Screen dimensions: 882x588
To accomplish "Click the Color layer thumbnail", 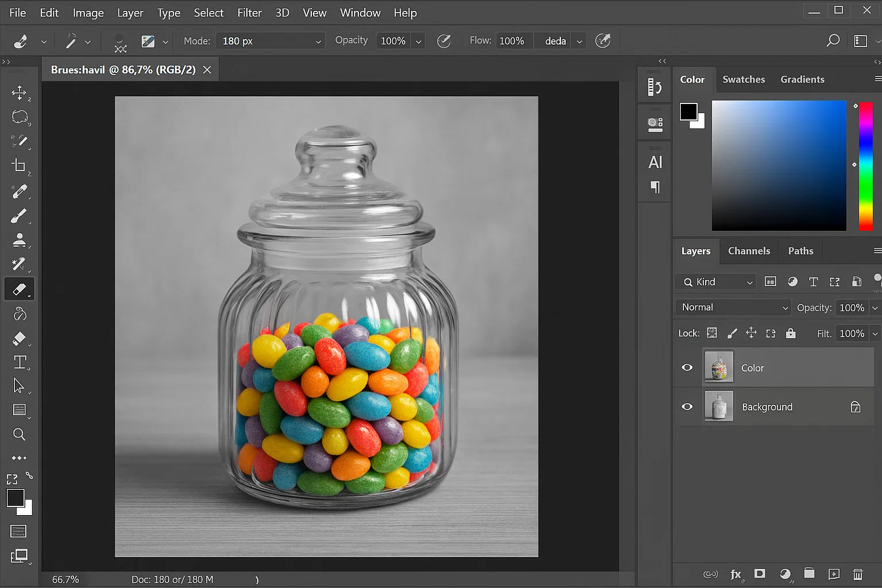I will (x=718, y=367).
